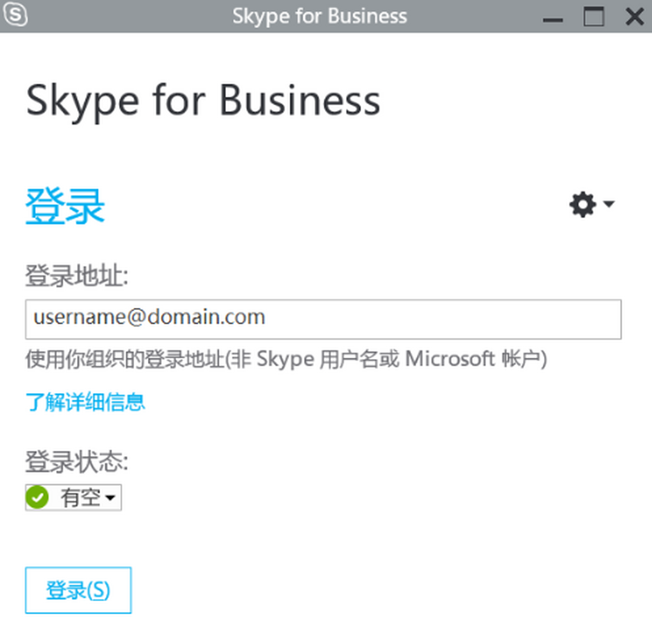Viewport: 652px width, 644px height.
Task: Click the 登录地址 field label
Action: click(x=77, y=276)
